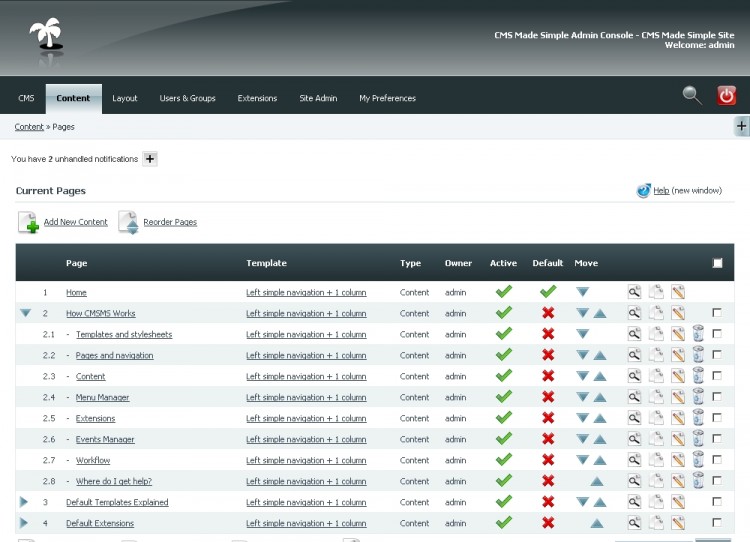Click the Template column header
Screen dimensions: 750x542
266,263
